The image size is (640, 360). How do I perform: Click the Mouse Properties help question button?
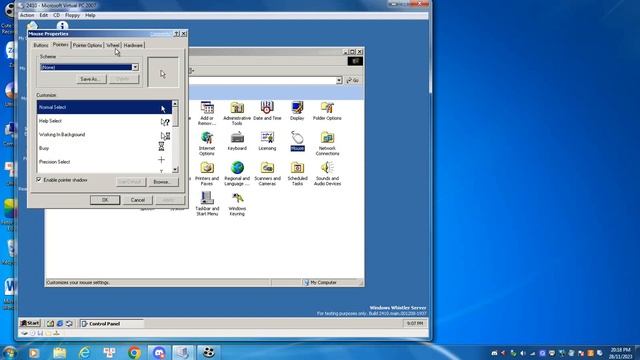tap(177, 34)
